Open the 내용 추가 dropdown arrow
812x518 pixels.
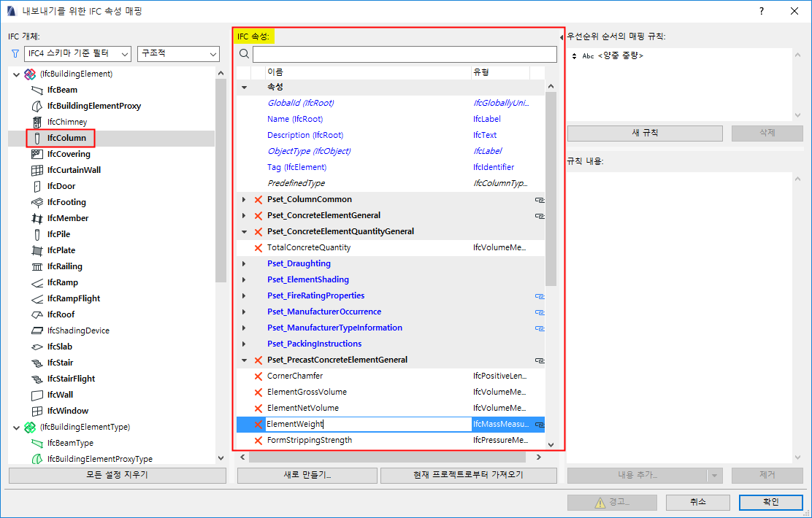point(715,476)
